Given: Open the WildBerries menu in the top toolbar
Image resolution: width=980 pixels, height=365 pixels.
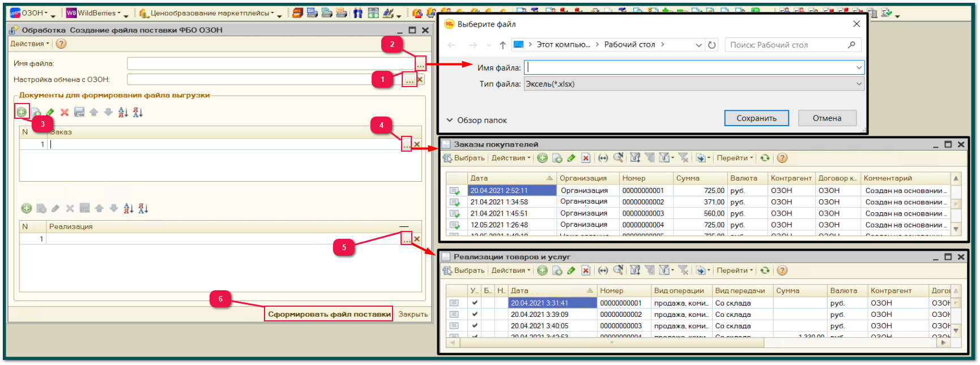Looking at the screenshot, I should point(93,13).
